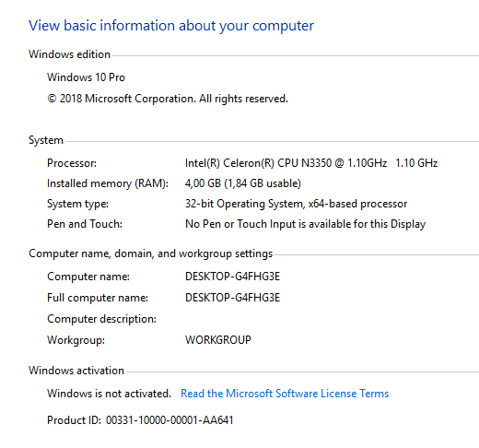Click the '© 2018 Microsoft Corporation' copyright line
479x448 pixels.
click(168, 99)
